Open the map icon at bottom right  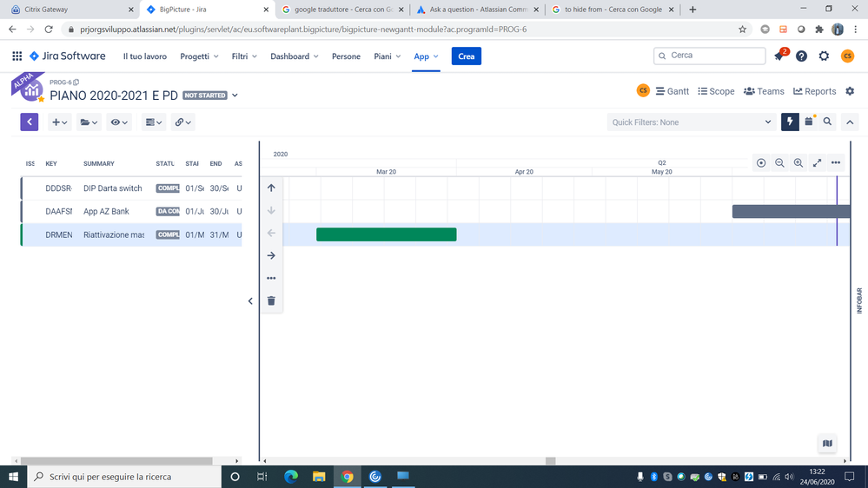(827, 443)
